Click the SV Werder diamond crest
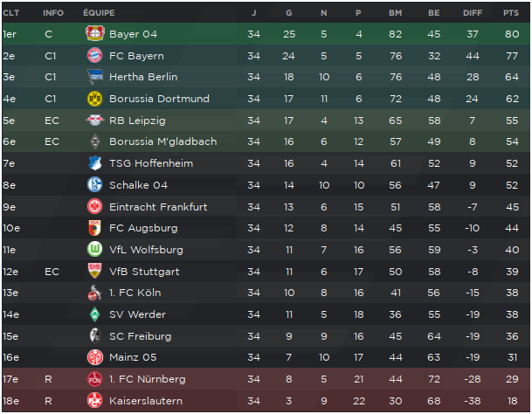 94,314
